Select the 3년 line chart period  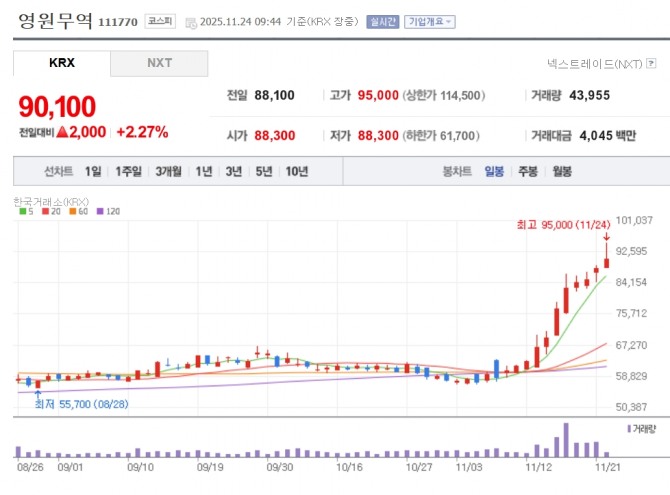click(234, 171)
